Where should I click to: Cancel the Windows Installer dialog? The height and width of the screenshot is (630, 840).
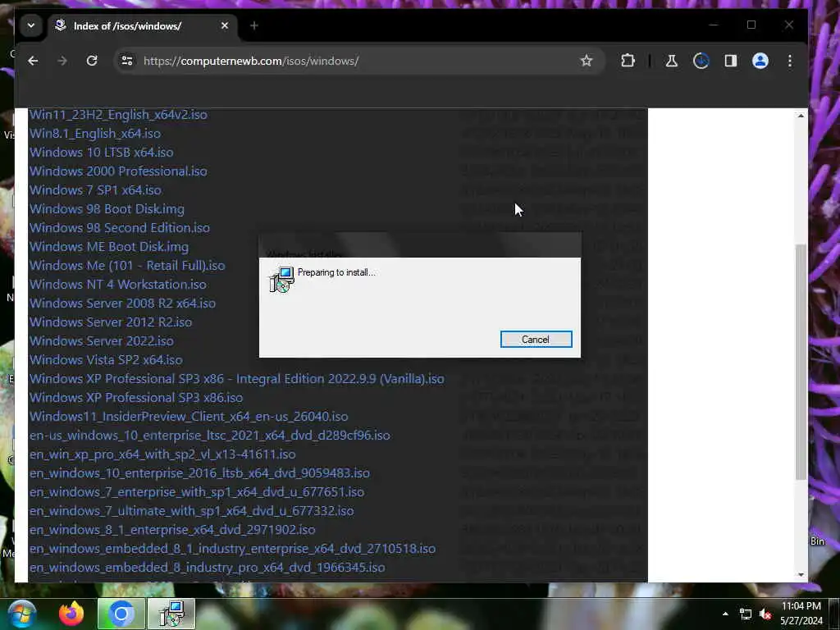(x=536, y=339)
